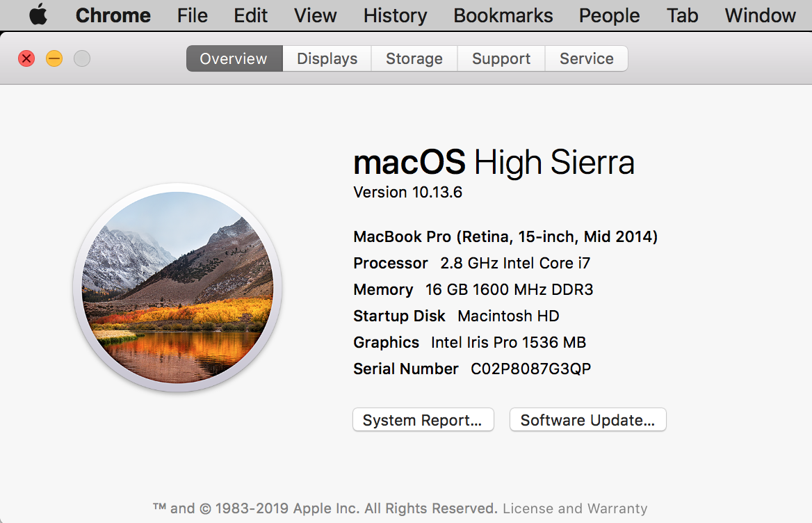Click the Software Update button
This screenshot has width=812, height=523.
click(x=587, y=419)
